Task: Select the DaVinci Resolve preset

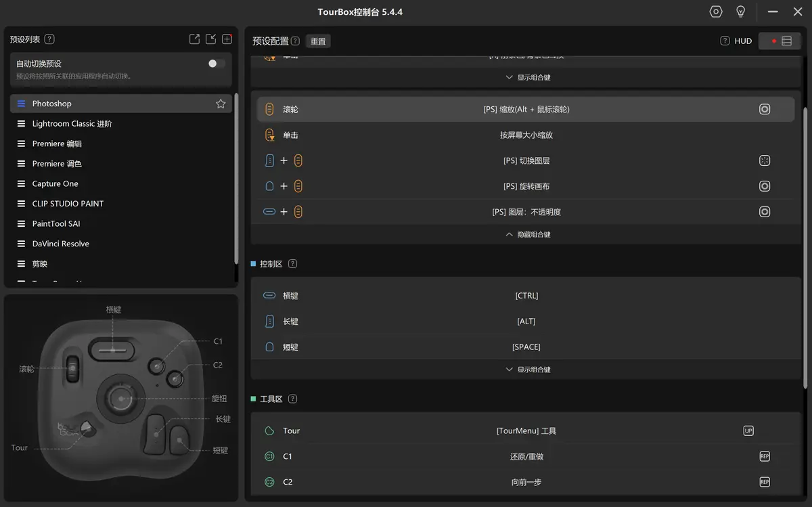Action: (61, 244)
